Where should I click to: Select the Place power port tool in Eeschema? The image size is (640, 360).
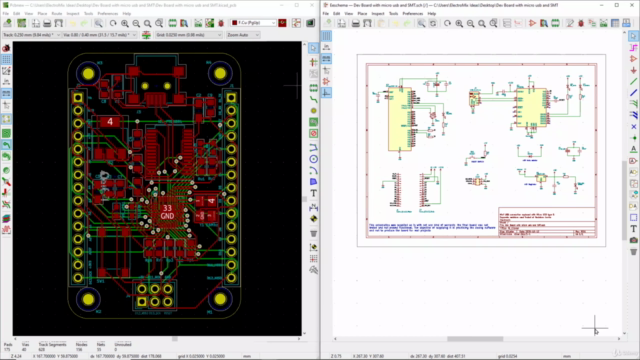click(x=633, y=70)
